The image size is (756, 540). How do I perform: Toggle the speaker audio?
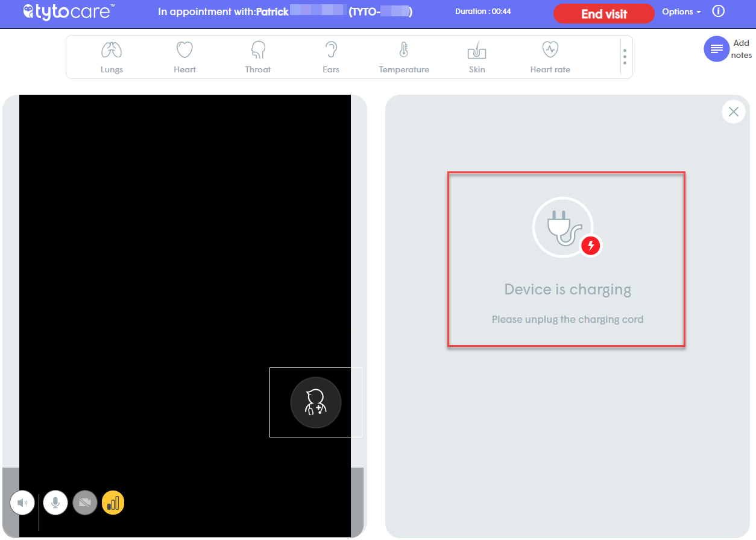[x=22, y=502]
